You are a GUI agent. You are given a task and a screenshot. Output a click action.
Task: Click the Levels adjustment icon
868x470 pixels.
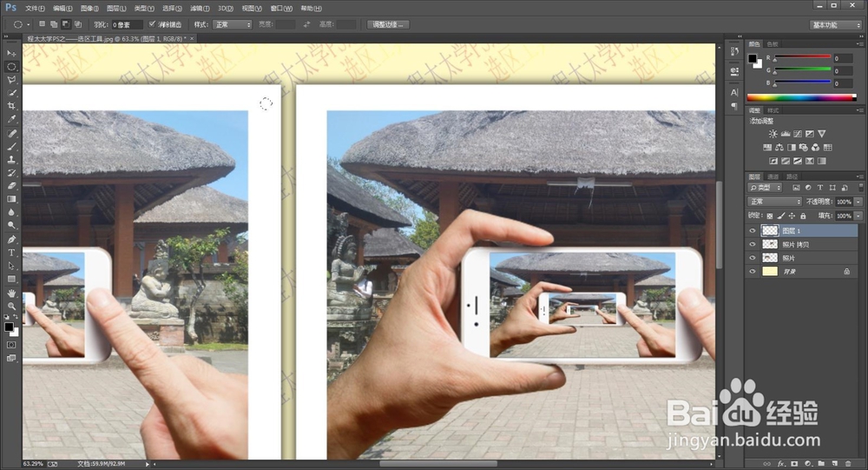785,134
